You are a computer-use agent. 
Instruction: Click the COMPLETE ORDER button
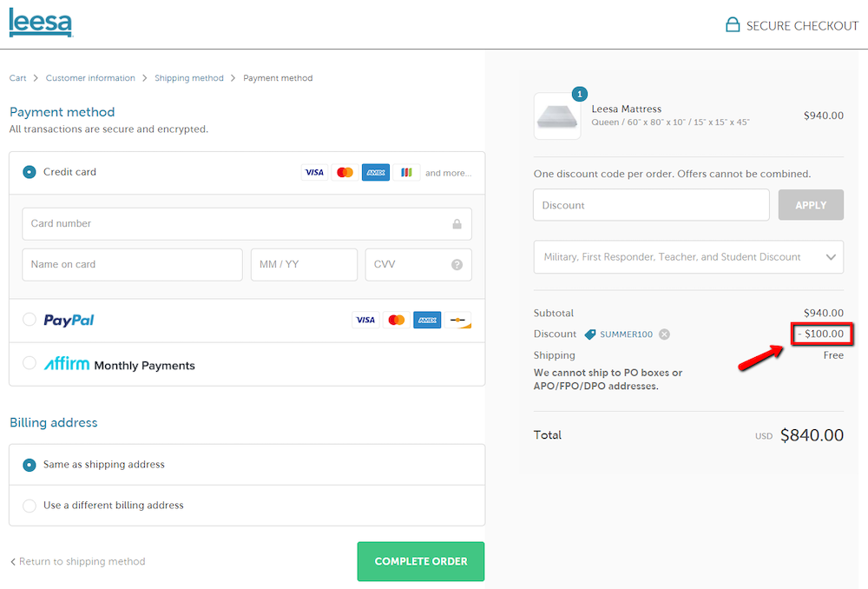point(420,561)
